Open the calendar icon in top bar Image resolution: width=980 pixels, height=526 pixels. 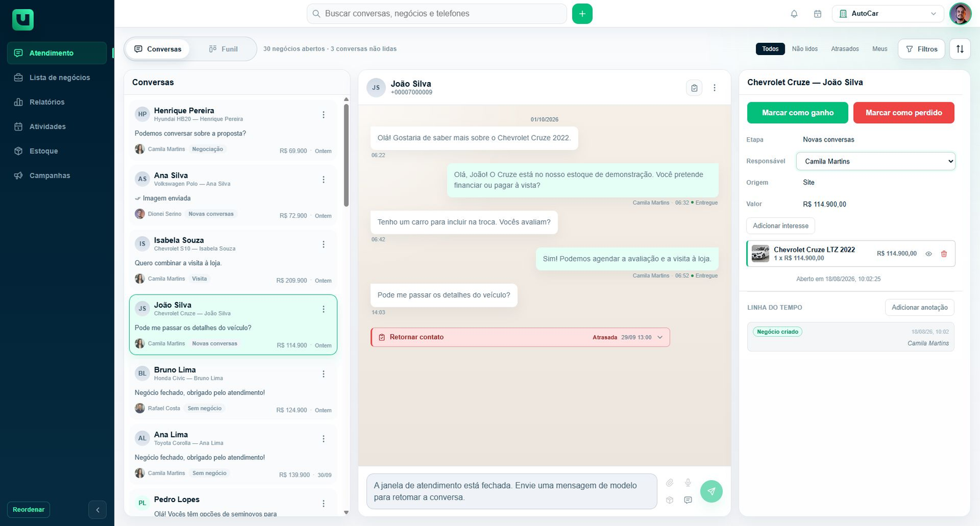click(x=817, y=13)
